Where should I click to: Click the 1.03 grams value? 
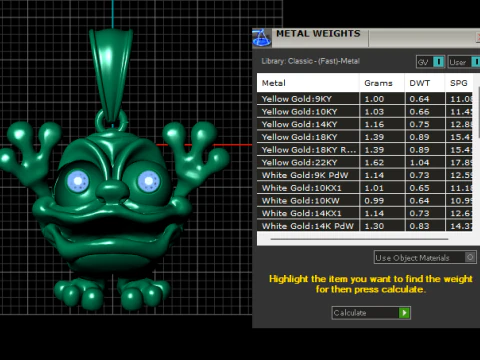tap(374, 112)
